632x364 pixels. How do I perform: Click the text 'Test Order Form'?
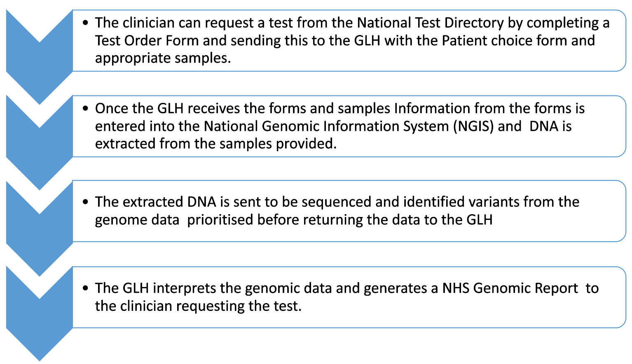pyautogui.click(x=147, y=40)
